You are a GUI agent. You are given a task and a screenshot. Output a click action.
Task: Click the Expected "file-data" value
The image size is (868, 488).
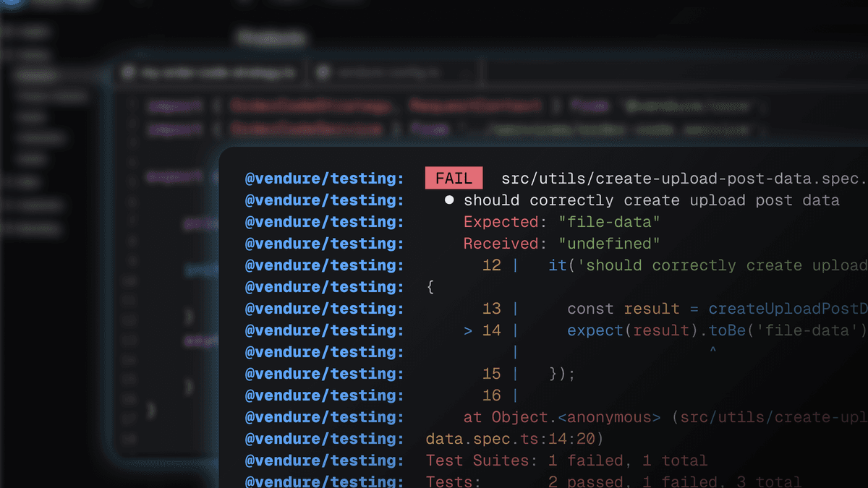coord(609,222)
